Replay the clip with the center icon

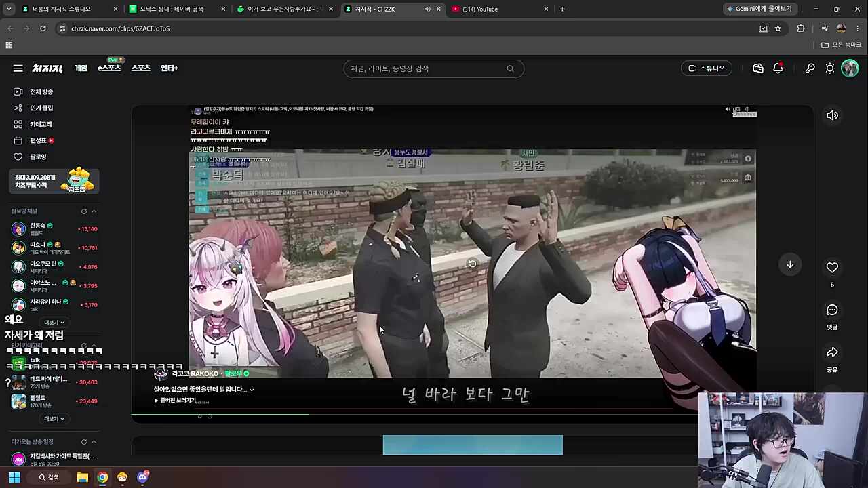coord(472,264)
